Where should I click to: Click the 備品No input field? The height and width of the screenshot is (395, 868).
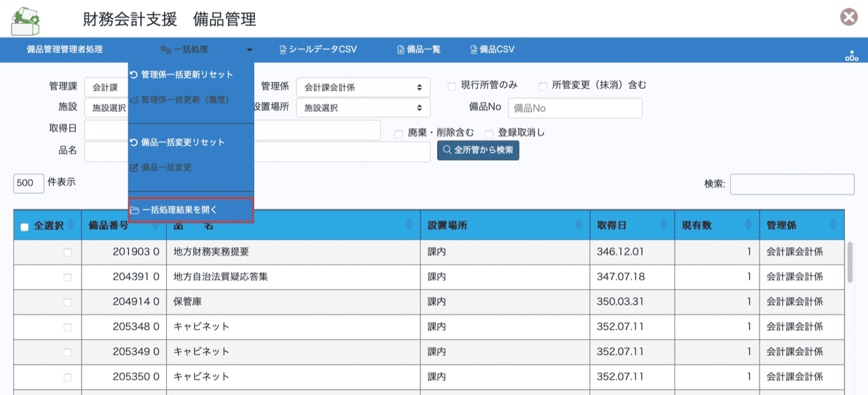pyautogui.click(x=574, y=108)
